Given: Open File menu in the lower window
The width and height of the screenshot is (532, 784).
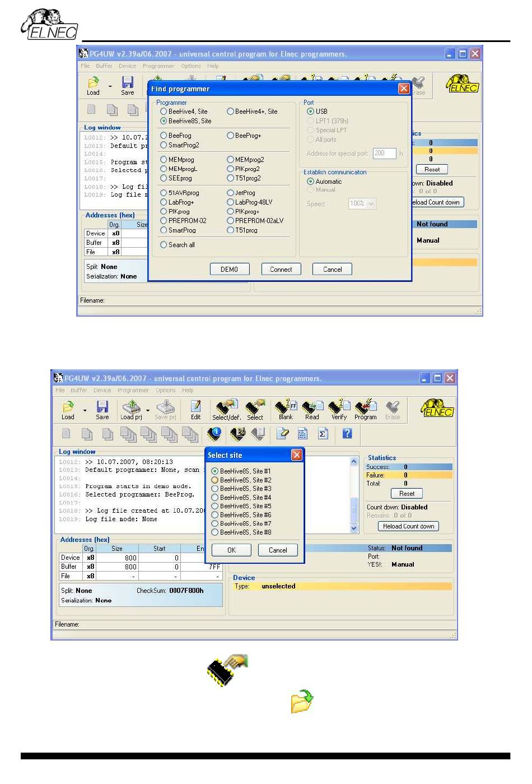Looking at the screenshot, I should click(60, 390).
